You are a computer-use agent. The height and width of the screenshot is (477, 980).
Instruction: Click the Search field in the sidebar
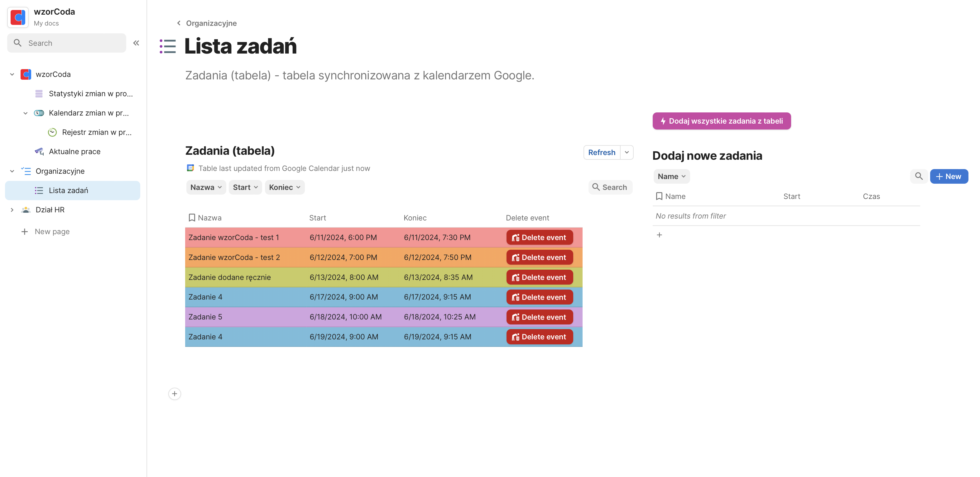[x=66, y=43]
